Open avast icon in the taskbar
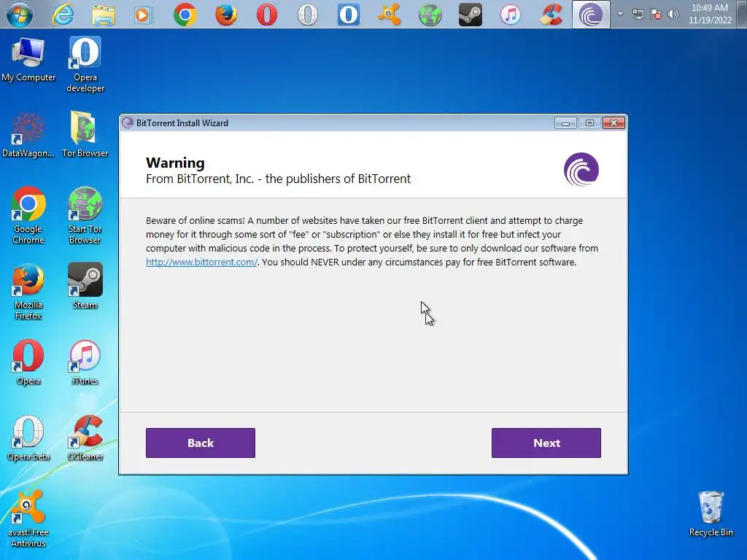The width and height of the screenshot is (747, 560). coord(390,15)
